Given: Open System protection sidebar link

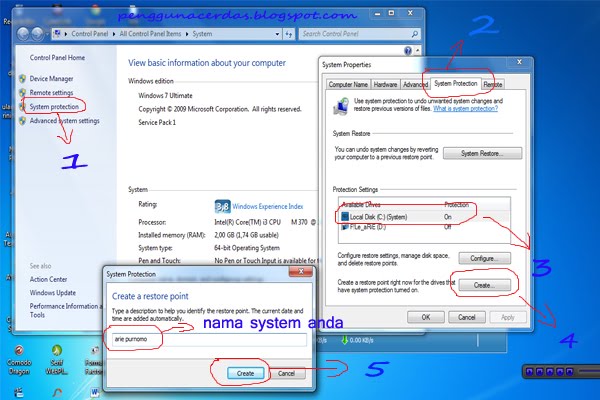Looking at the screenshot, I should pos(54,107).
